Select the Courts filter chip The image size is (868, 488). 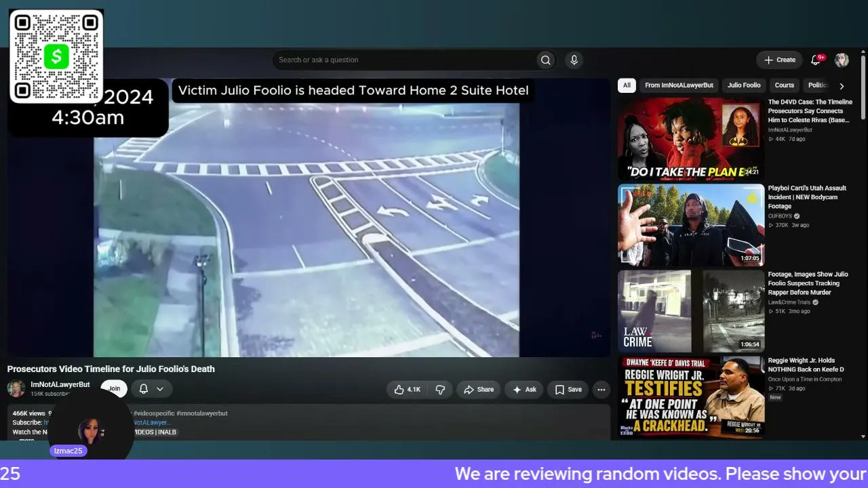click(784, 85)
